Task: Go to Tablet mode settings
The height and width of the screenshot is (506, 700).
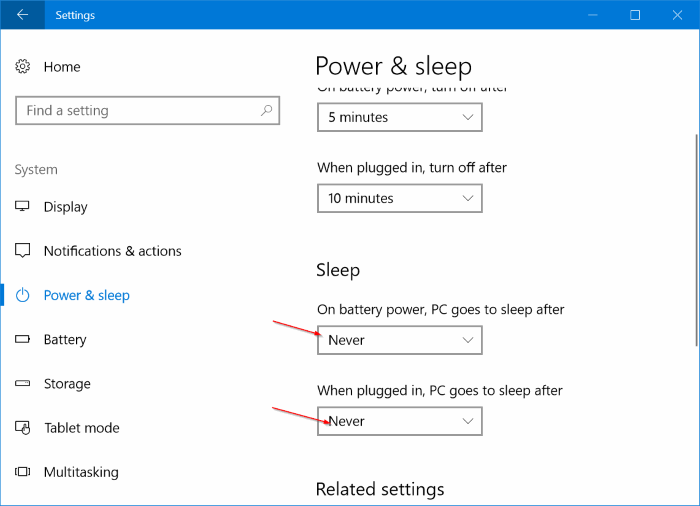Action: pyautogui.click(x=81, y=428)
